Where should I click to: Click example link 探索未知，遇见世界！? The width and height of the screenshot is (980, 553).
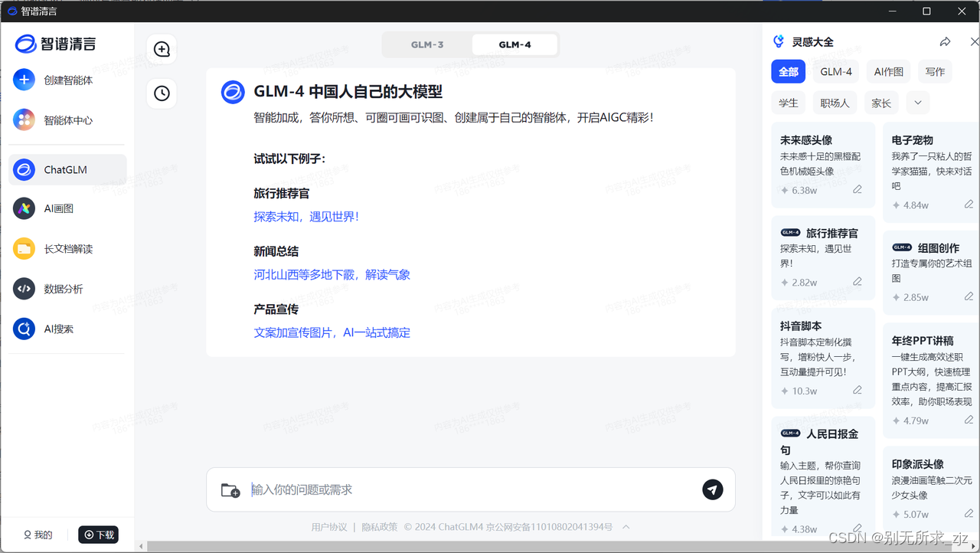click(306, 217)
